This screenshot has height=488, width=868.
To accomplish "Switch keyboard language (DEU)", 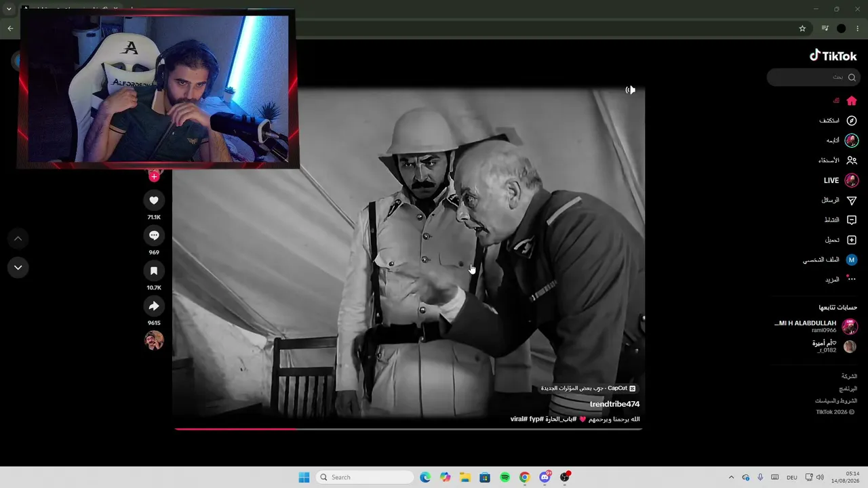I will [x=791, y=477].
